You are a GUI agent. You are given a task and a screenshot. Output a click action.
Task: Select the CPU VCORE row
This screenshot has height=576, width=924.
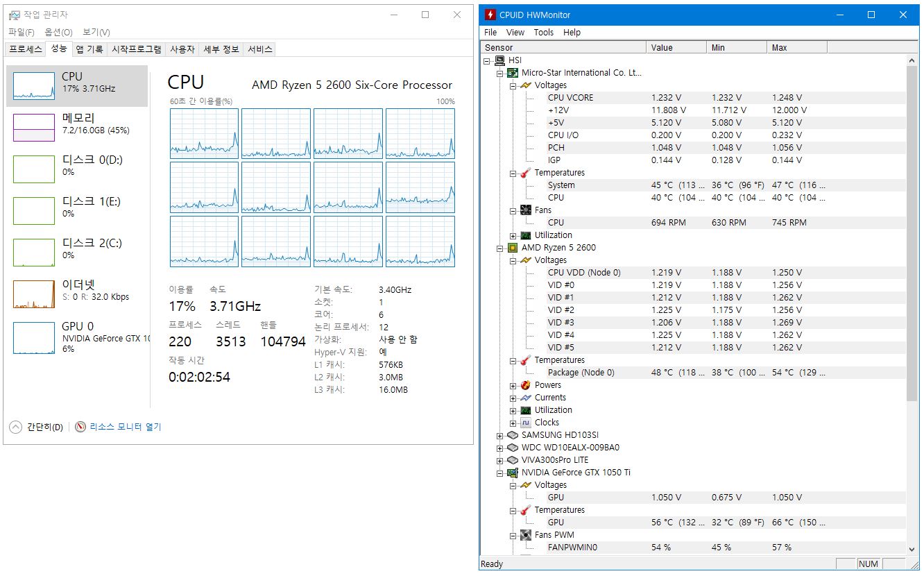tap(694, 98)
